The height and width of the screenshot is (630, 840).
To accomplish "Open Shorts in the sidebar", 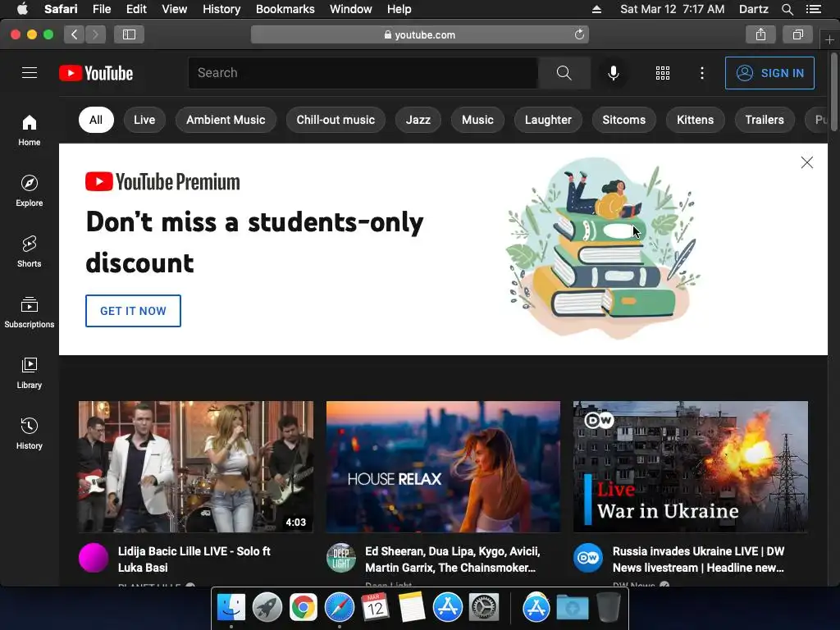I will 30,252.
